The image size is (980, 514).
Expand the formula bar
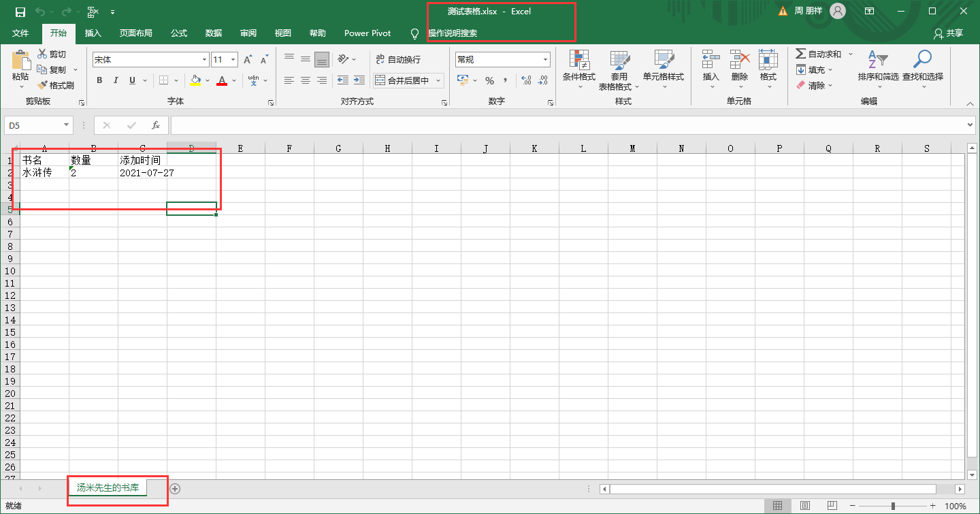(971, 125)
